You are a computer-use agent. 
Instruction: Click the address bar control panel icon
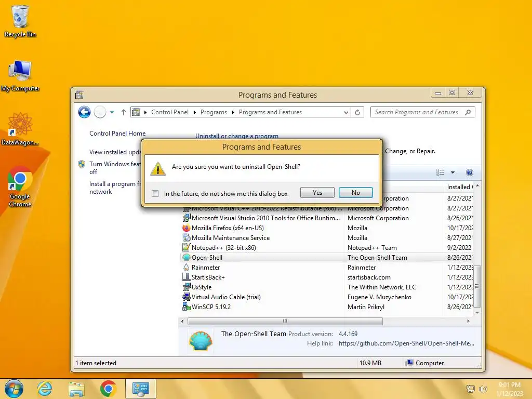(136, 112)
